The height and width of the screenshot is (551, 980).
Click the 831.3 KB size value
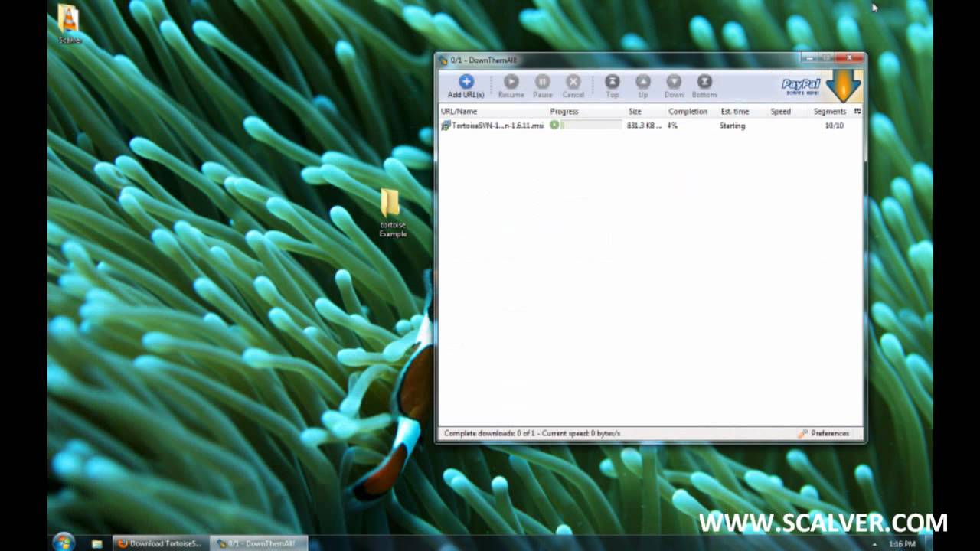(644, 126)
